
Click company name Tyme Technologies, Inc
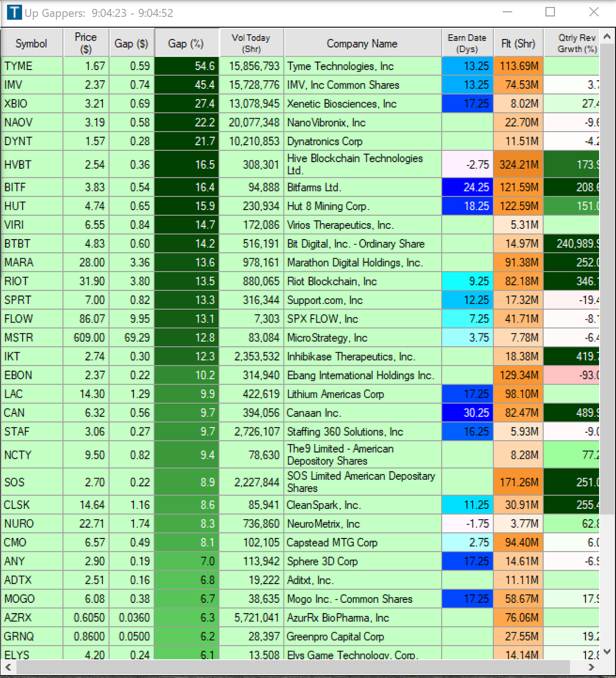pos(340,66)
